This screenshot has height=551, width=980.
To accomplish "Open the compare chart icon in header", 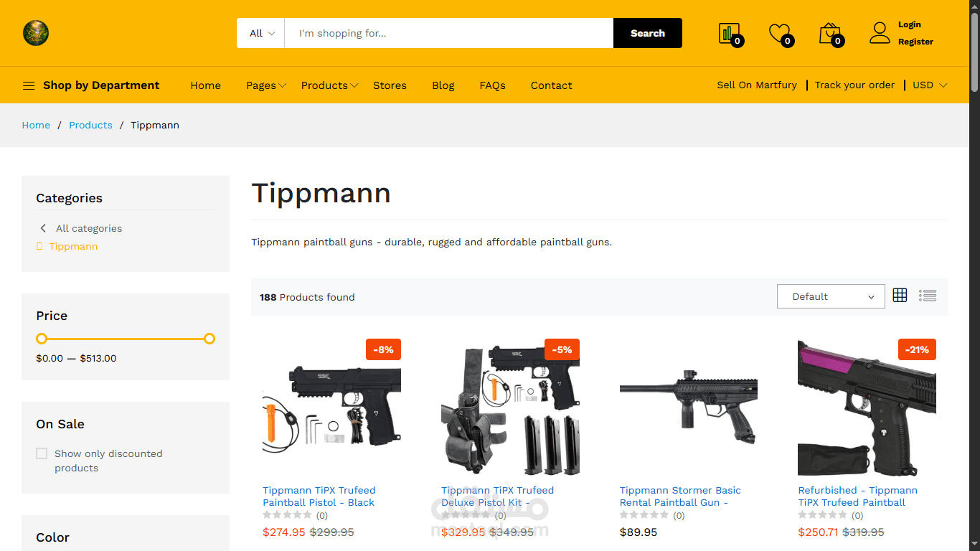I will click(x=729, y=33).
